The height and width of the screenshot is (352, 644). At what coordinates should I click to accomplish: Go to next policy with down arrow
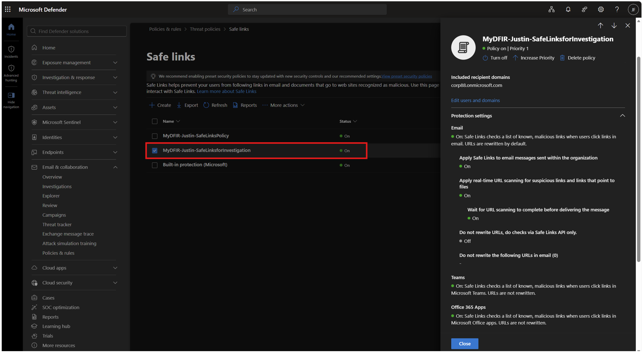pyautogui.click(x=614, y=26)
